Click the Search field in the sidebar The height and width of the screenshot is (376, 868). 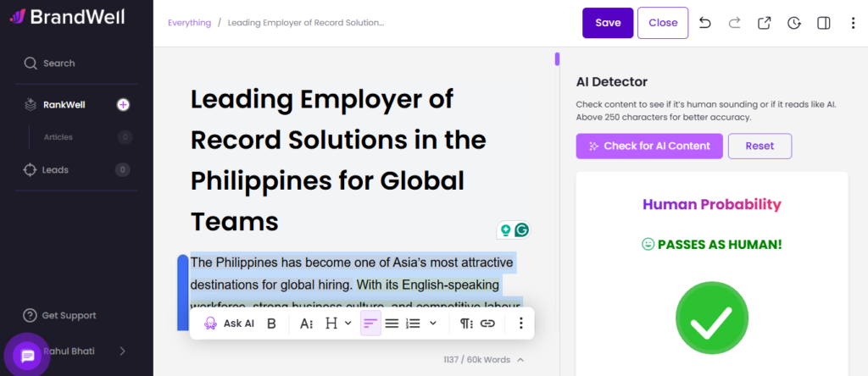58,63
